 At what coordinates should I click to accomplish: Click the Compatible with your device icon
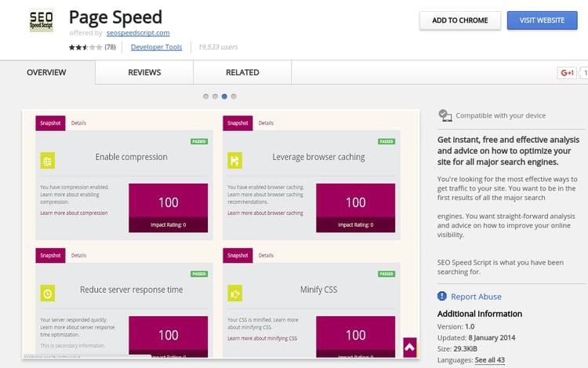pos(445,115)
